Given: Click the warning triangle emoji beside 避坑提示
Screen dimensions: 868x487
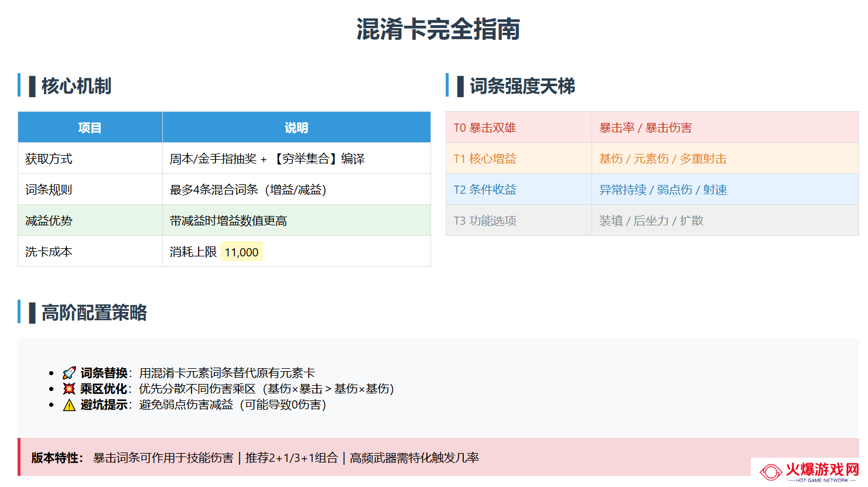Looking at the screenshot, I should [x=69, y=405].
